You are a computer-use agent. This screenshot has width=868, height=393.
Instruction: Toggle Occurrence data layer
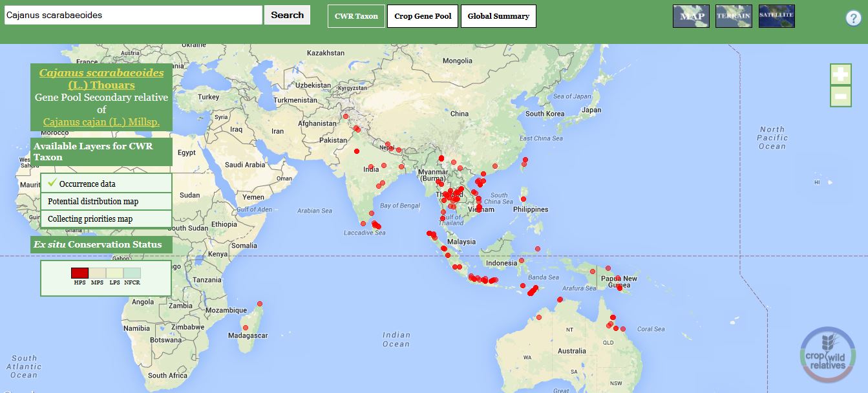pyautogui.click(x=107, y=184)
